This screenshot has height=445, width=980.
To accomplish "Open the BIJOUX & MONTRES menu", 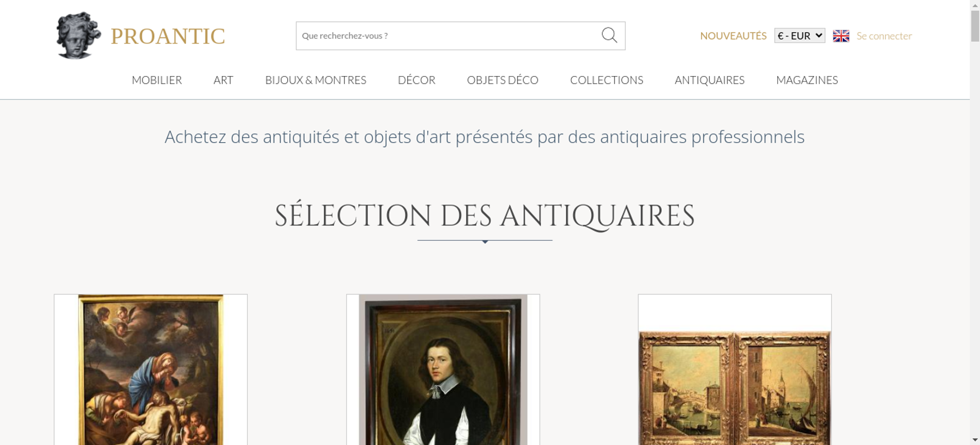I will pyautogui.click(x=316, y=80).
